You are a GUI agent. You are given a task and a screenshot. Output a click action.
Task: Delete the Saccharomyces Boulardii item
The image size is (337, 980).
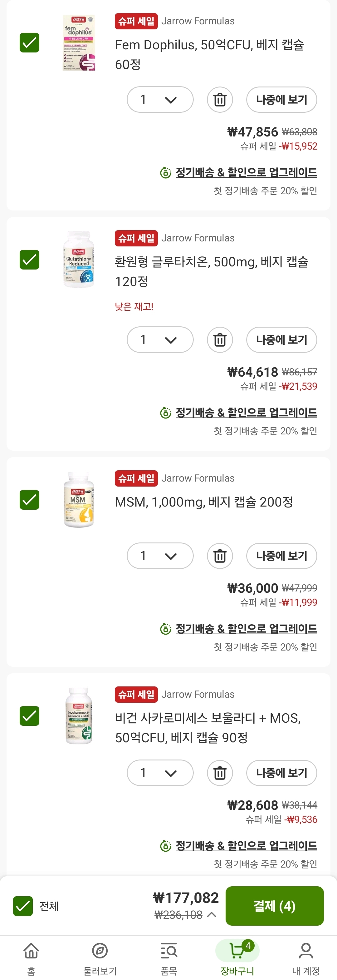pyautogui.click(x=220, y=773)
